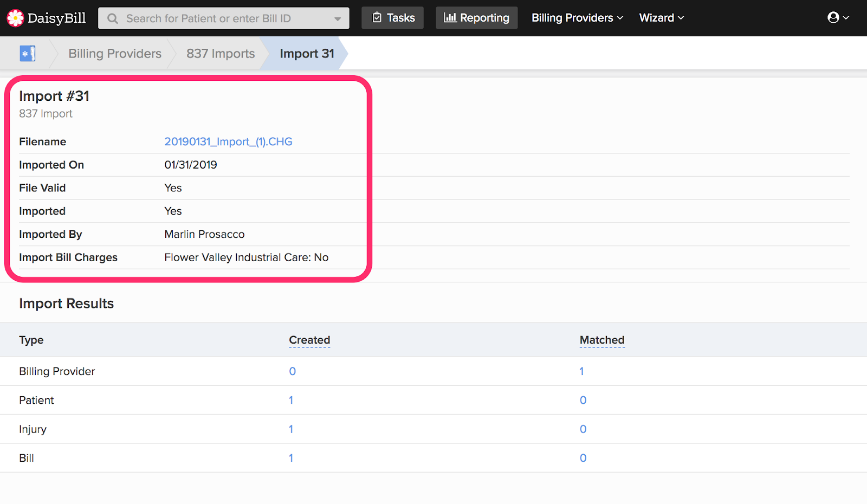Click the Bill row label
The image size is (867, 504).
coord(27,458)
